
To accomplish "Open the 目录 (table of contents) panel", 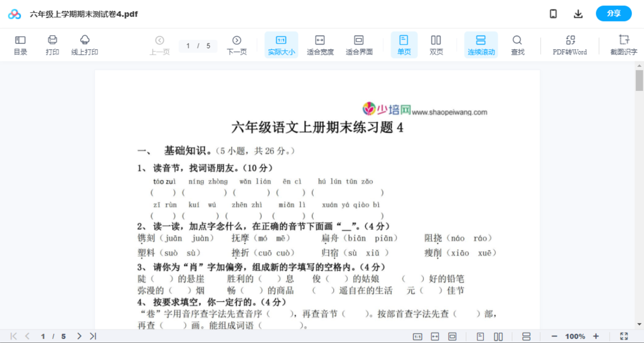I will click(20, 45).
